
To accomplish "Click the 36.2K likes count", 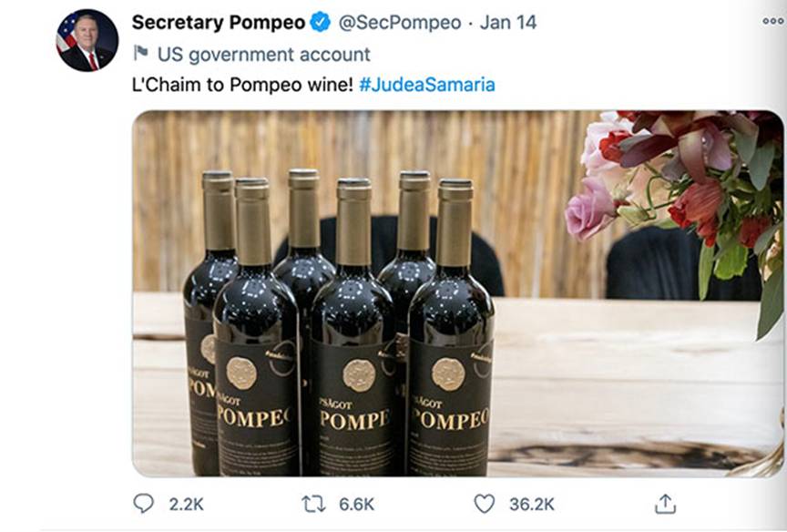I will click(x=532, y=504).
